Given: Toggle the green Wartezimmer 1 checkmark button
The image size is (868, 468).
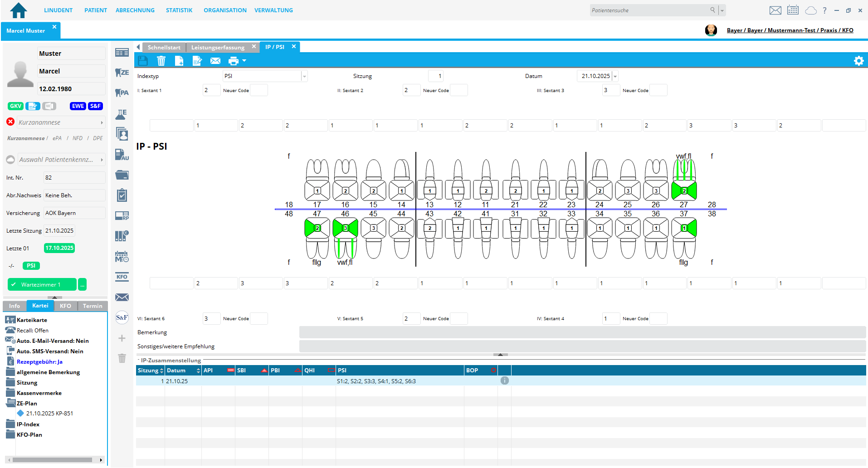Looking at the screenshot, I should tap(42, 284).
